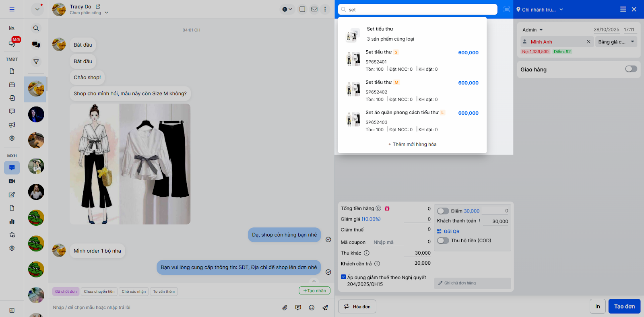The height and width of the screenshot is (317, 644).
Task: Click the product search field containing 'set'
Action: [417, 9]
